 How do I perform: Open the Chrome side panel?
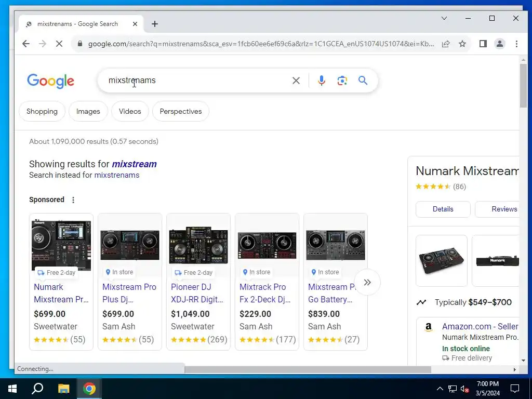point(483,44)
